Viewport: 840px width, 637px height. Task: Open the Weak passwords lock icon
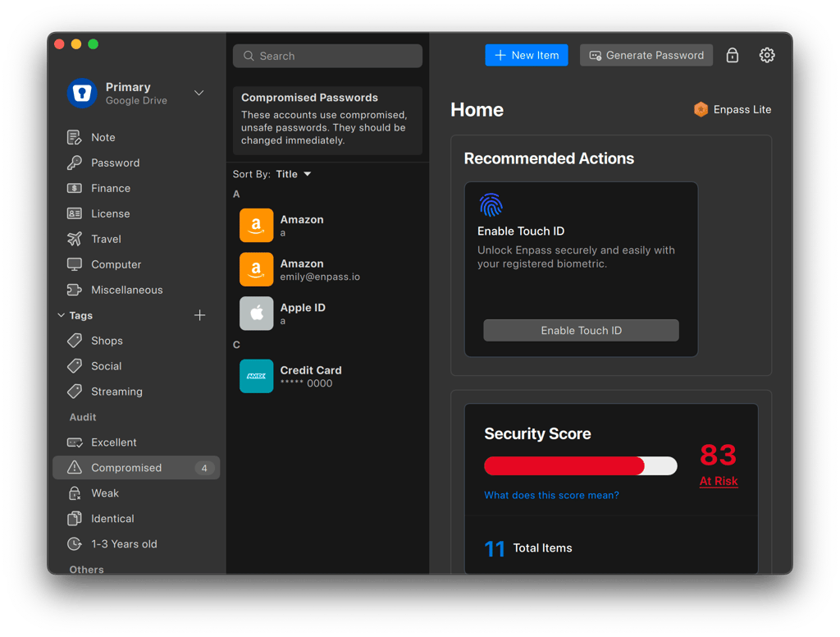coord(75,493)
